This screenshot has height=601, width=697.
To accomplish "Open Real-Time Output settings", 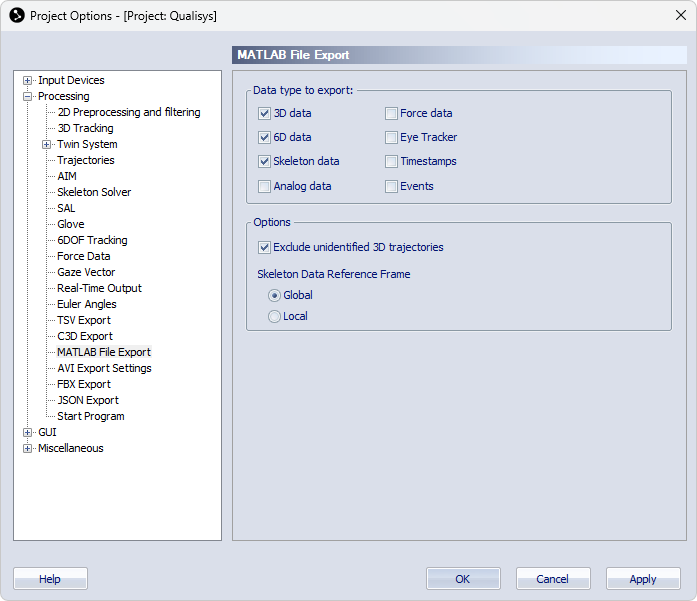I will [x=100, y=288].
